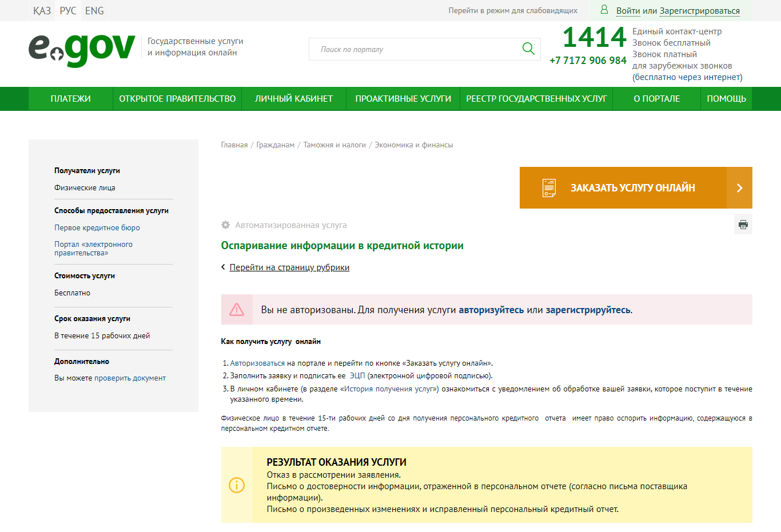Open Гражданам breadcrumb link
Image resolution: width=781 pixels, height=532 pixels.
pyautogui.click(x=276, y=145)
